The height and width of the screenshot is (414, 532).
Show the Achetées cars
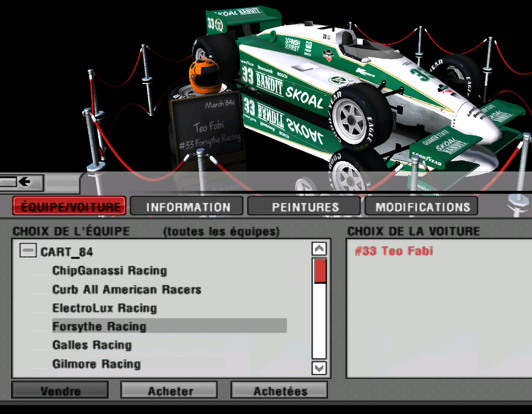279,390
